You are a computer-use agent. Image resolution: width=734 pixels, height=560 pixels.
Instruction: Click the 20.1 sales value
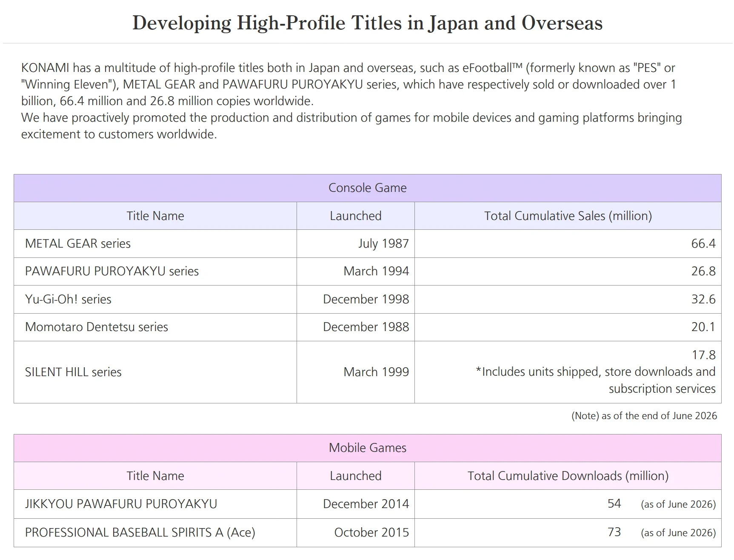pyautogui.click(x=703, y=327)
